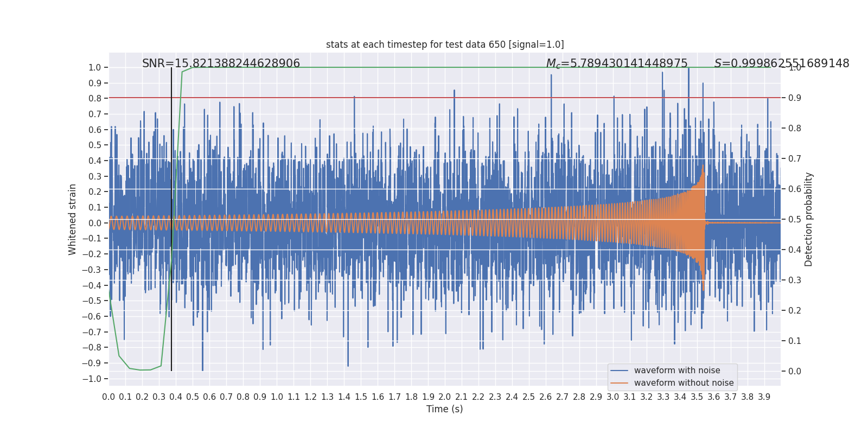
Task: Click the SNR value annotation
Action: click(221, 63)
